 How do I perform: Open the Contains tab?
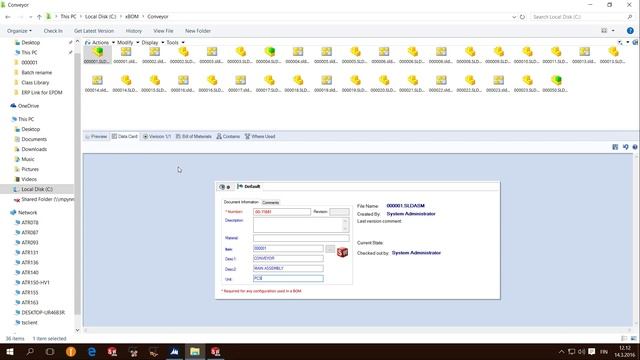click(x=228, y=136)
